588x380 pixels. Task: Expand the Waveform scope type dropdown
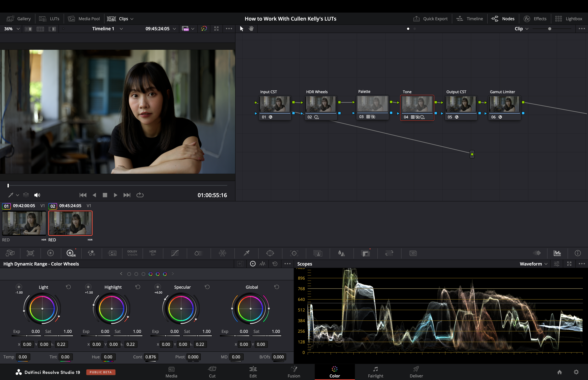pos(533,264)
